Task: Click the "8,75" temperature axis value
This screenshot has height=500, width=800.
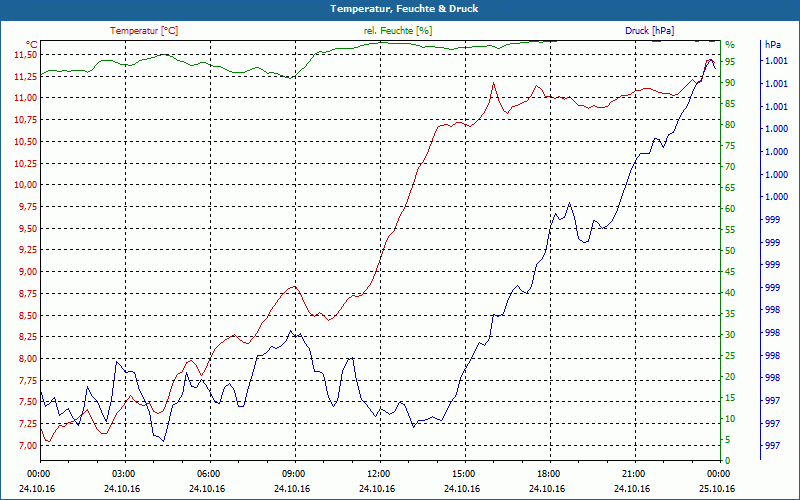Action: pos(28,293)
